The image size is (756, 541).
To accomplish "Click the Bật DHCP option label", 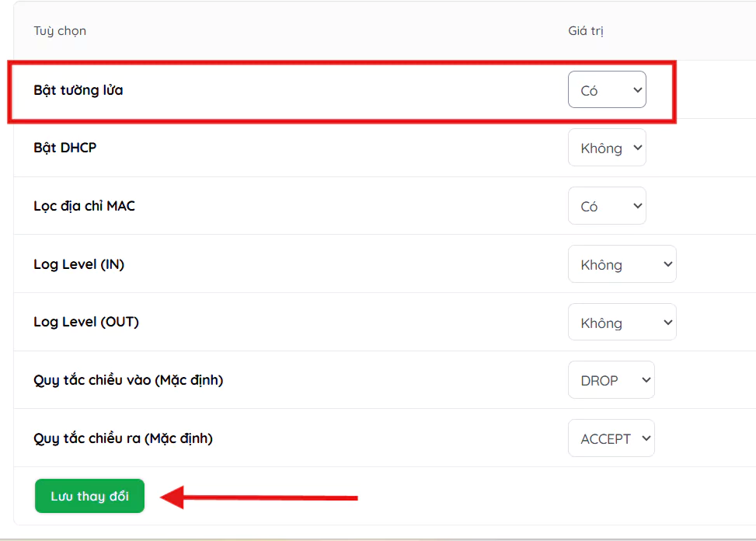I will click(65, 148).
